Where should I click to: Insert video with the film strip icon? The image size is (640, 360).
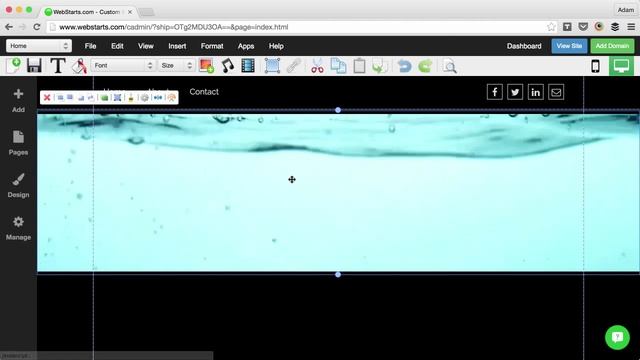(x=248, y=66)
